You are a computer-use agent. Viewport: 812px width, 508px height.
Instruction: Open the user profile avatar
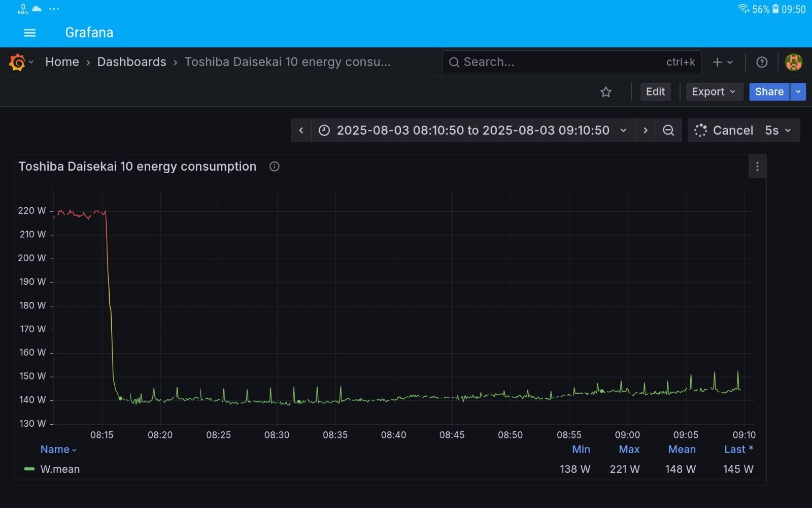coord(793,62)
